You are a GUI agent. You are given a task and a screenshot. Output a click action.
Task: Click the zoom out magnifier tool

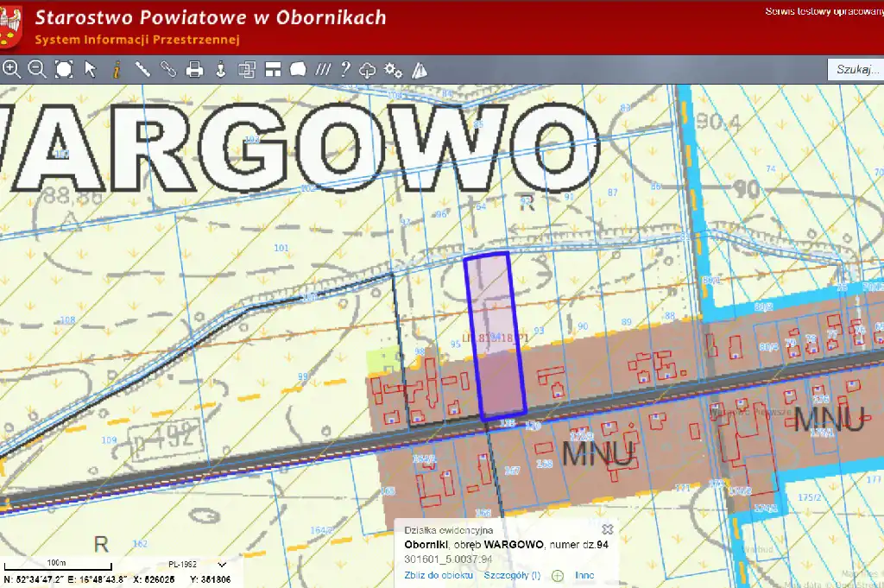point(37,69)
